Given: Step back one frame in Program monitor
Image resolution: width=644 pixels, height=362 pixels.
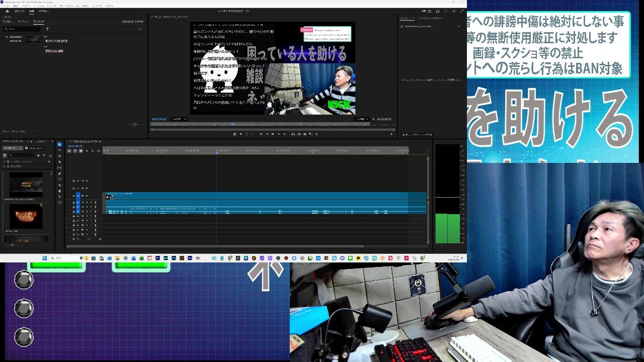Looking at the screenshot, I should tap(267, 134).
